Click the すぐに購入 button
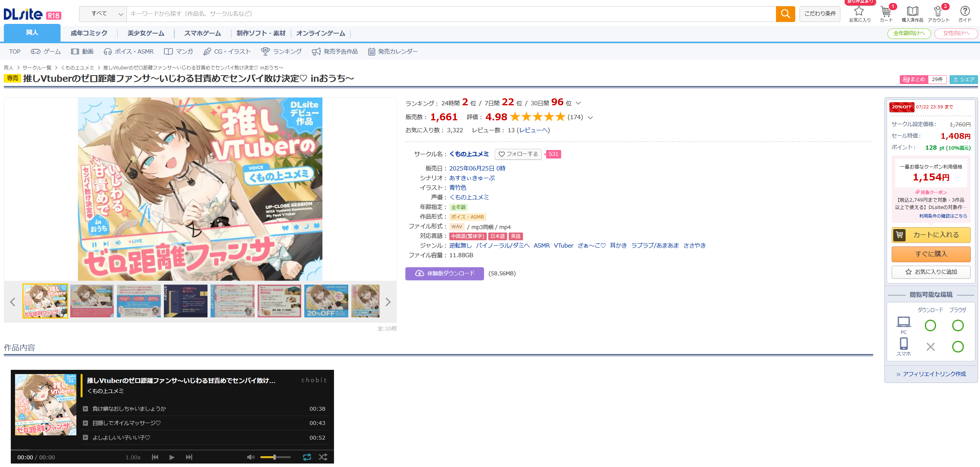Image resolution: width=980 pixels, height=467 pixels. click(931, 254)
